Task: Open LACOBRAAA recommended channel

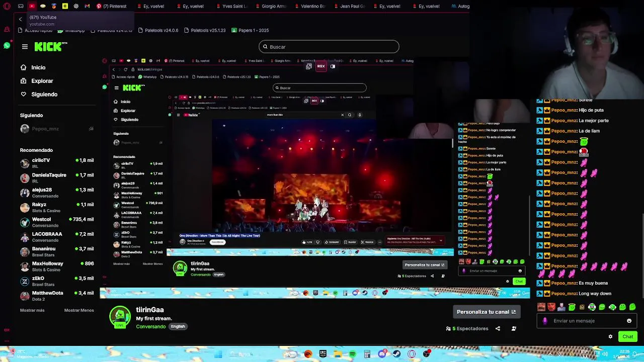Action: point(57,237)
